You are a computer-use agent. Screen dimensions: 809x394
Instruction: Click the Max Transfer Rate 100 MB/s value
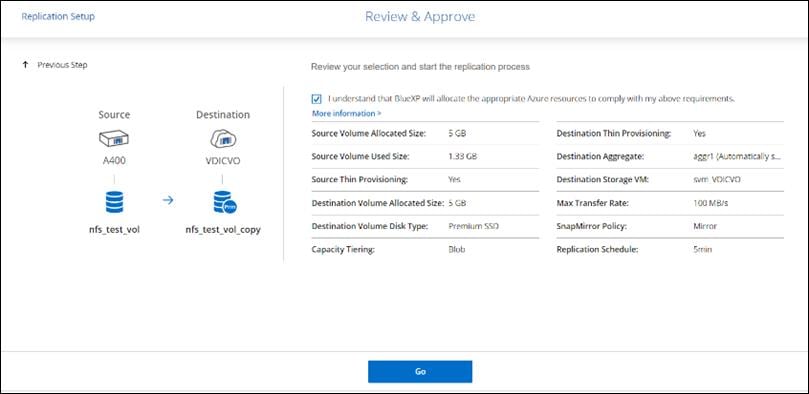(711, 203)
